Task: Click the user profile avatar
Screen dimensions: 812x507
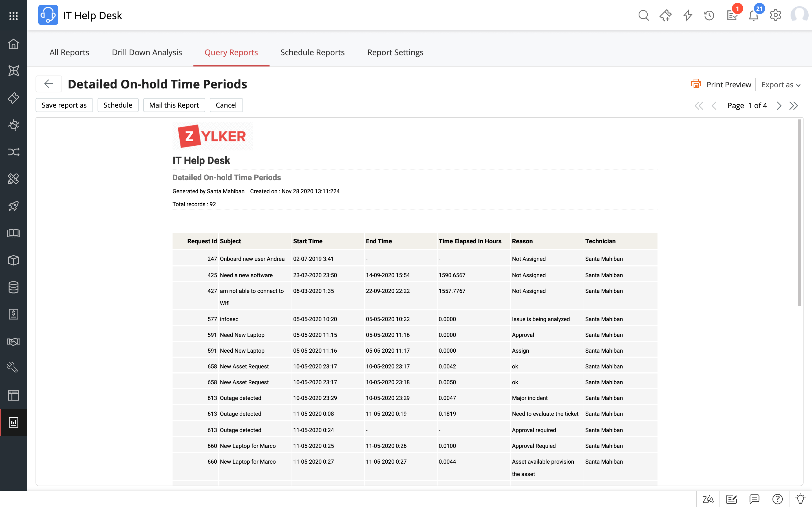Action: [x=799, y=15]
